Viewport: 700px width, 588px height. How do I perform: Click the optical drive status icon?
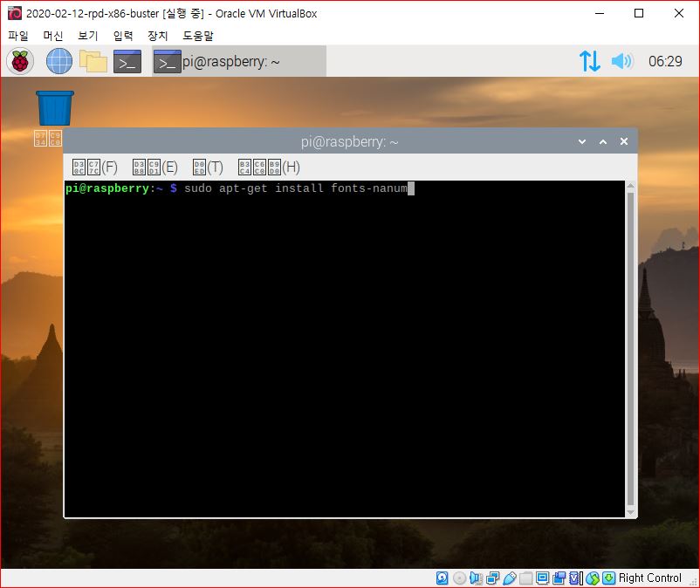[458, 578]
